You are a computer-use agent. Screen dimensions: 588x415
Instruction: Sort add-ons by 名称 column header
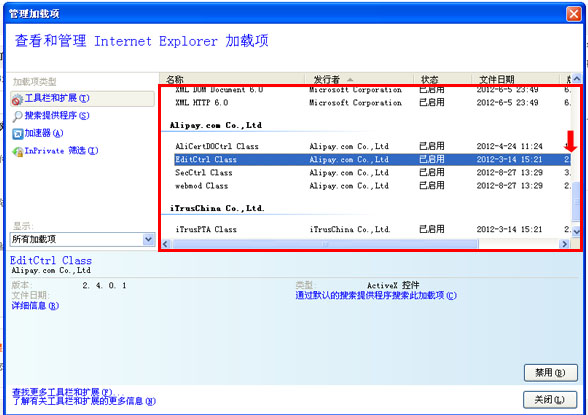tap(232, 79)
